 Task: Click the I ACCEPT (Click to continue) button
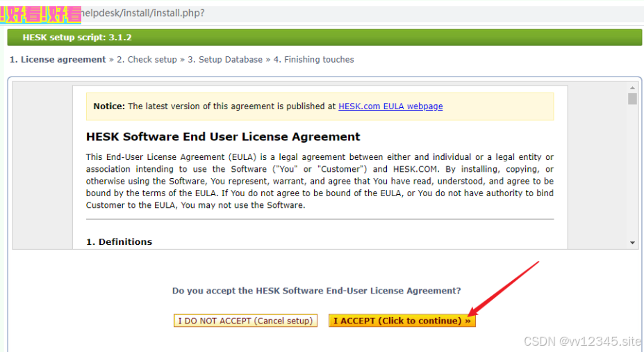click(402, 321)
